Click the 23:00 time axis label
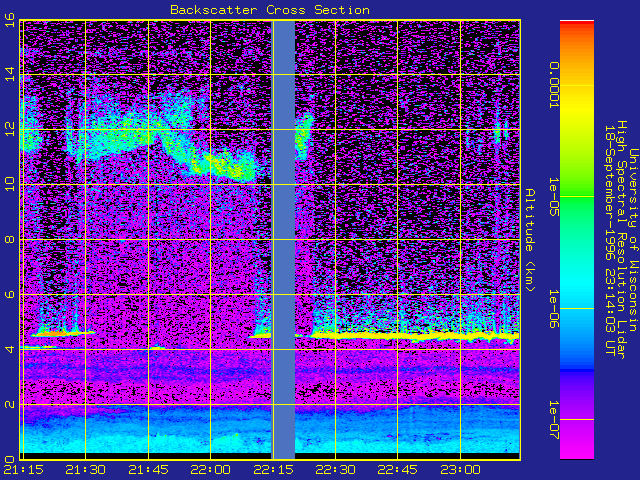 tap(460, 470)
